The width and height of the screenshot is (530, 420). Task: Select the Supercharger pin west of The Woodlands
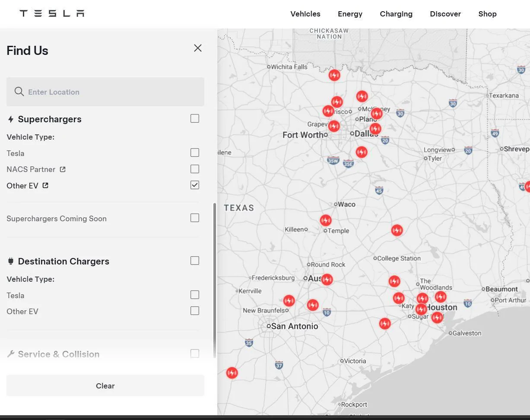point(394,282)
